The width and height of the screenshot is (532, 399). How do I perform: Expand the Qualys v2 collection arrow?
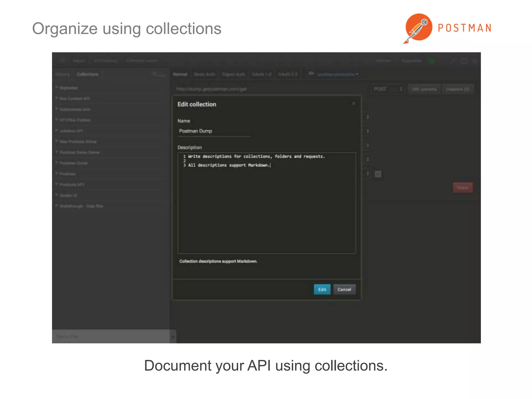56,195
